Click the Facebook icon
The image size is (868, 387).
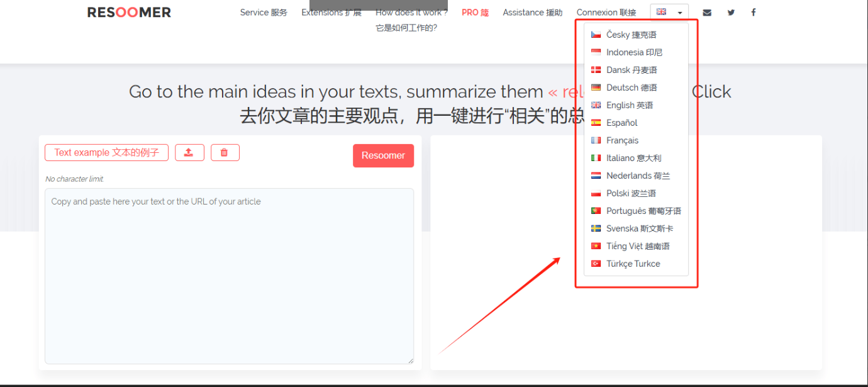click(x=753, y=12)
